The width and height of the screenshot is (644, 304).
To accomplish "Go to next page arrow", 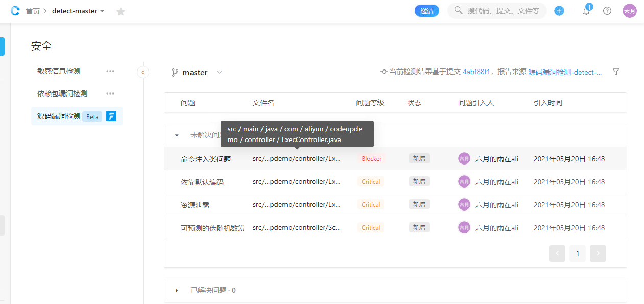I will tap(598, 253).
